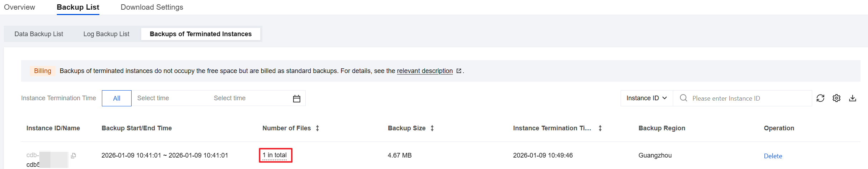Open the Download Settings tab
This screenshot has width=868, height=169.
click(152, 7)
